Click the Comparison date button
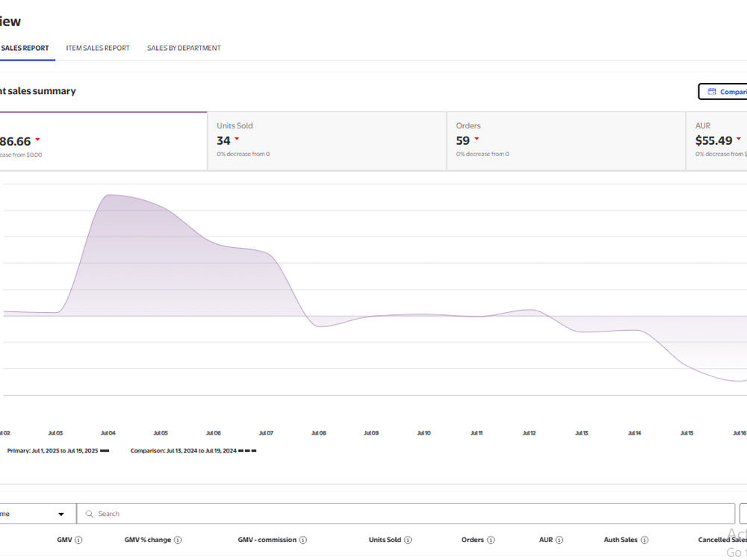The image size is (747, 560). pyautogui.click(x=722, y=91)
